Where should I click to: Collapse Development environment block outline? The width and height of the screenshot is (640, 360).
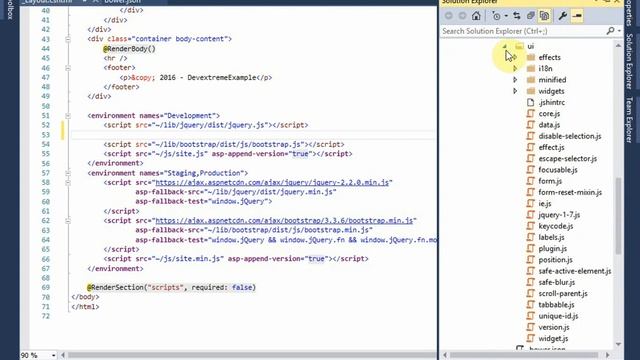coord(68,116)
